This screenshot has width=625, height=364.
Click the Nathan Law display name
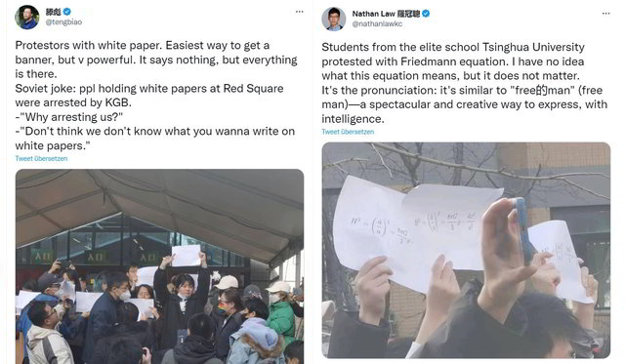tap(386, 14)
